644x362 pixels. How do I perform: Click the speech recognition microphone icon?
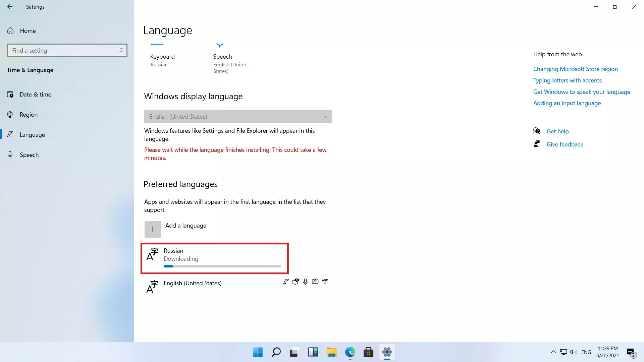point(305,282)
